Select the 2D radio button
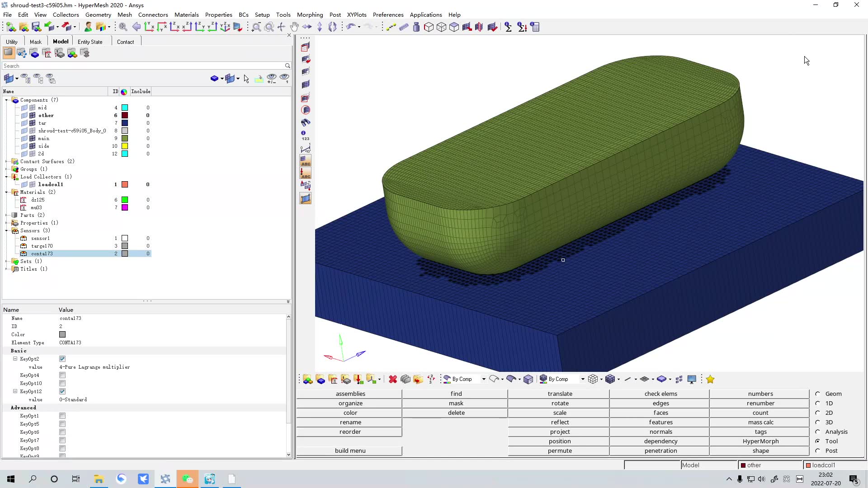 [x=818, y=413]
